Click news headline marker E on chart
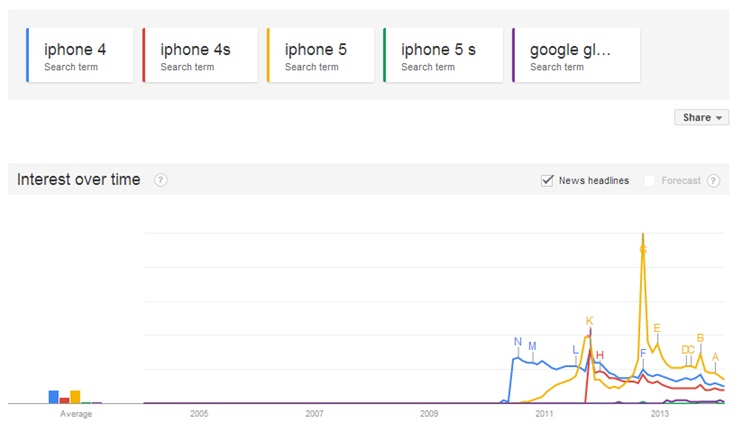 coord(657,328)
